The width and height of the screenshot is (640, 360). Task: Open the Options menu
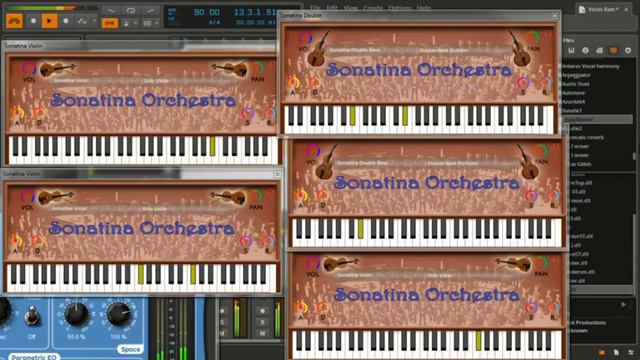click(399, 7)
